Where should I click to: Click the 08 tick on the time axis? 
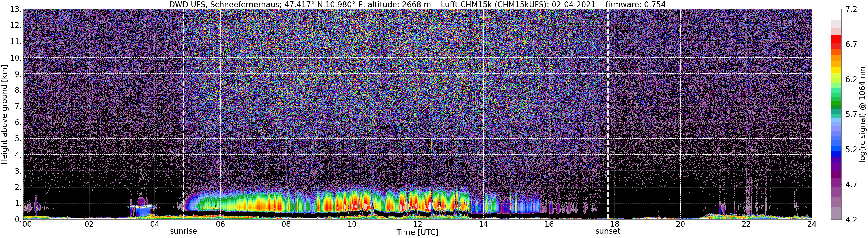click(286, 224)
